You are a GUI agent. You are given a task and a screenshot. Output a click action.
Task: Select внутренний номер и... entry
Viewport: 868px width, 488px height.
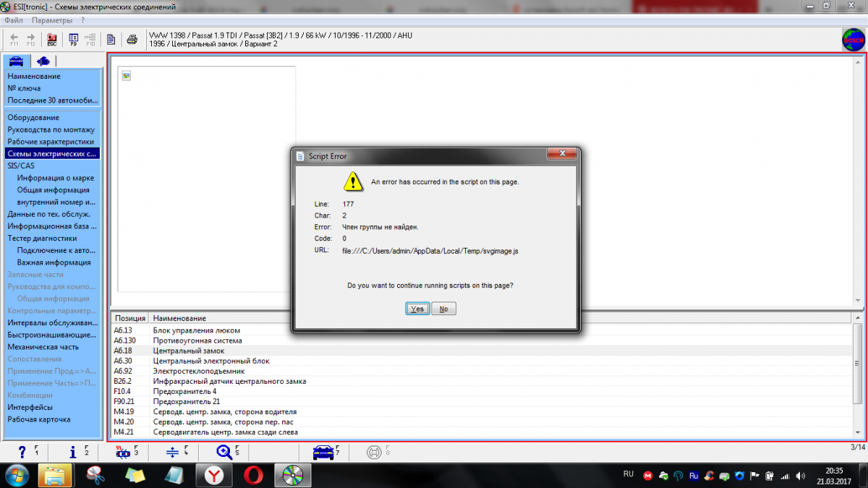point(56,202)
